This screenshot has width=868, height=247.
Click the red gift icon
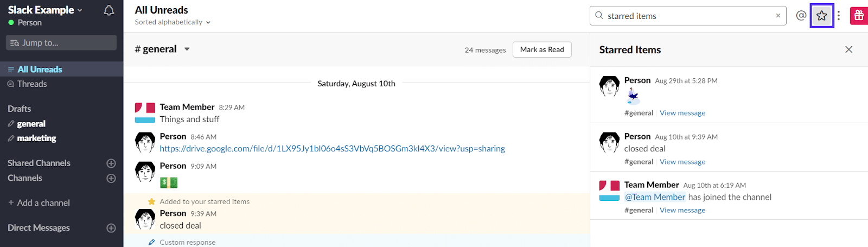coord(859,16)
